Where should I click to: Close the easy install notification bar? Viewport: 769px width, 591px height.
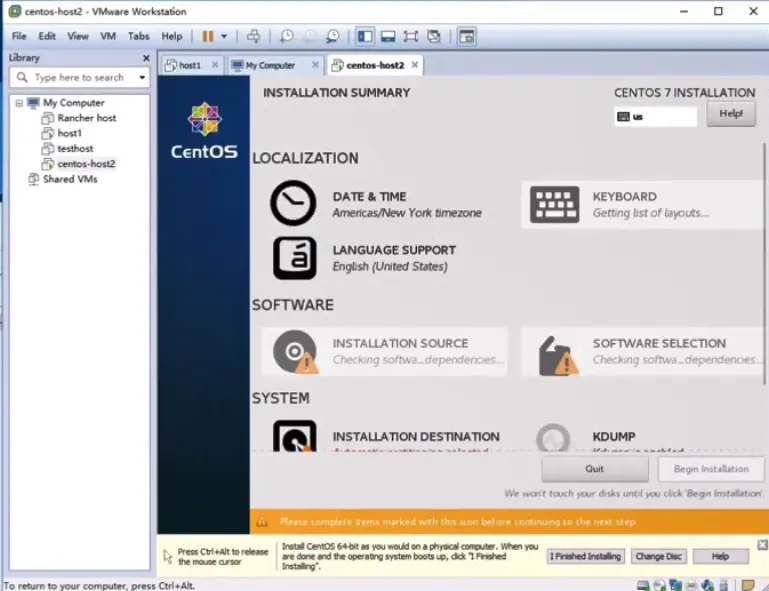(762, 545)
